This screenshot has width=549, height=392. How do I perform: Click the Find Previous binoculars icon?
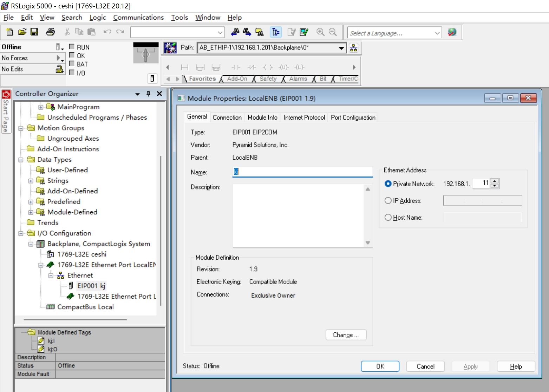coord(235,32)
